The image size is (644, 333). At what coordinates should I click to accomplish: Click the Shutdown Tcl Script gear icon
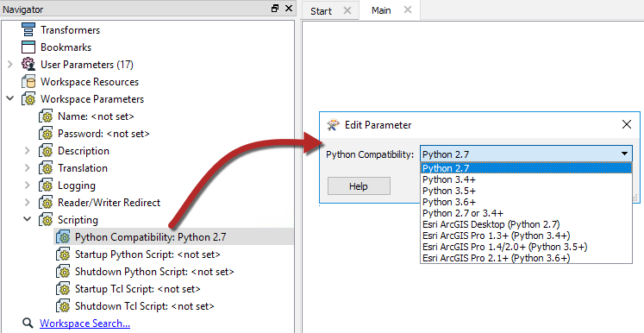click(x=63, y=306)
